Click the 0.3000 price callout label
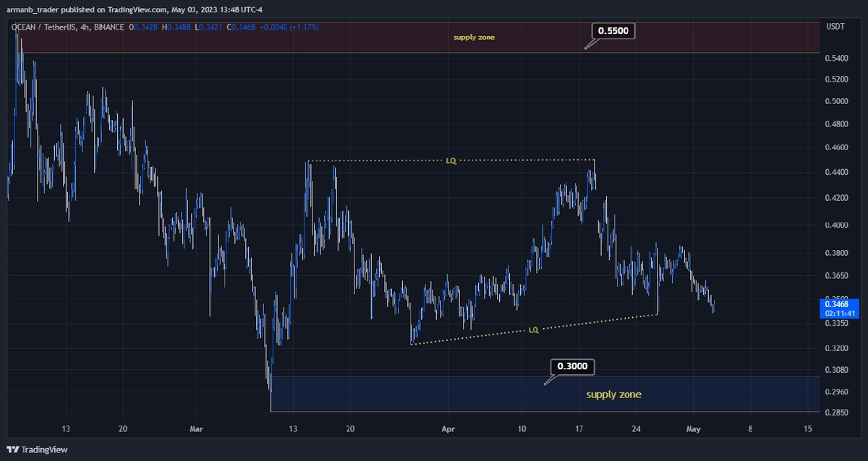This screenshot has height=461, width=868. (572, 367)
